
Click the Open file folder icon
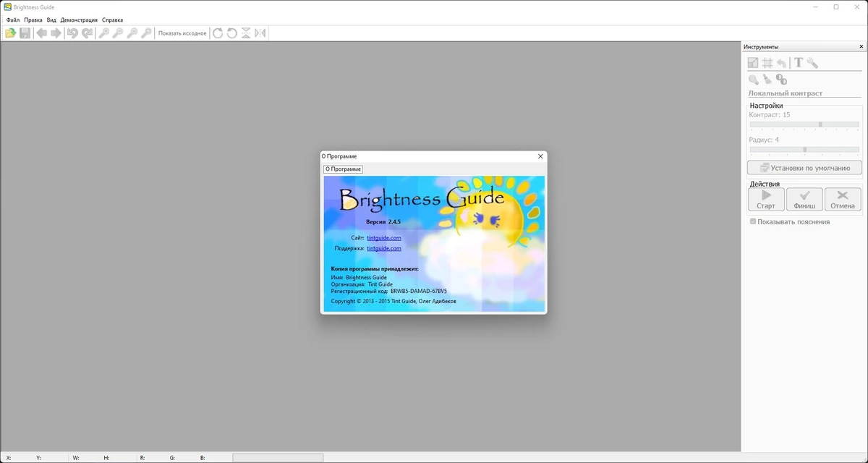[11, 33]
